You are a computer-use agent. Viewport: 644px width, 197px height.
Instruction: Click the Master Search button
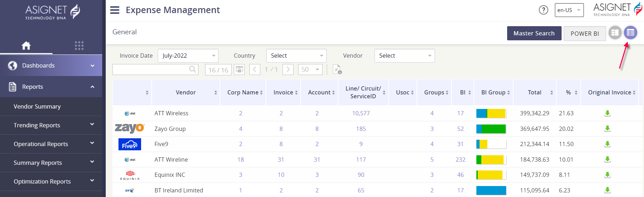(534, 33)
